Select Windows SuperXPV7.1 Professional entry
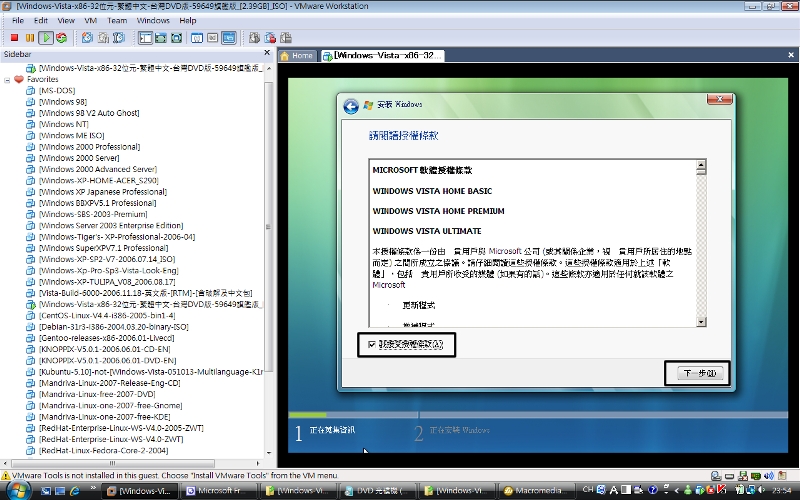This screenshot has width=800, height=500. 104,248
